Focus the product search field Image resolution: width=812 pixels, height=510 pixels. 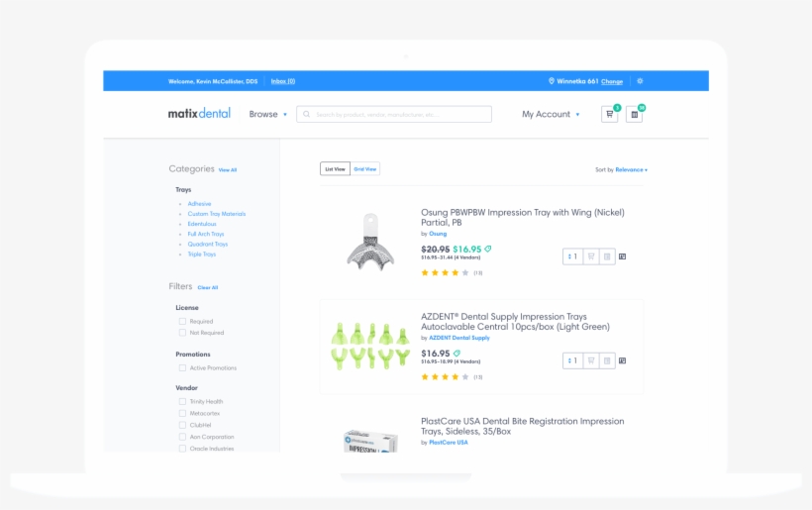click(393, 115)
